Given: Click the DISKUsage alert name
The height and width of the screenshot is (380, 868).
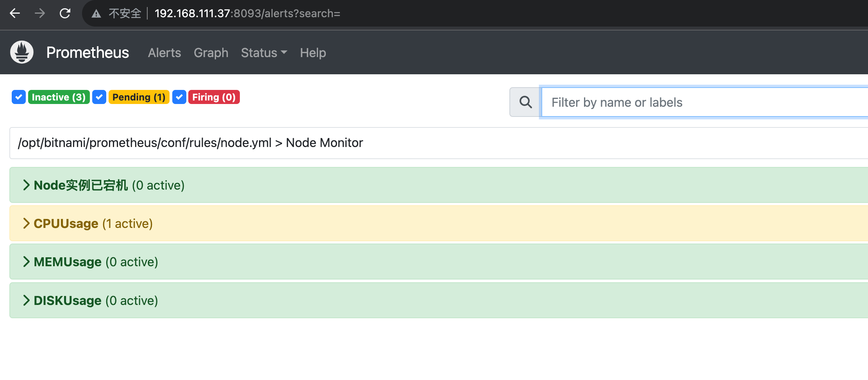Looking at the screenshot, I should 68,301.
